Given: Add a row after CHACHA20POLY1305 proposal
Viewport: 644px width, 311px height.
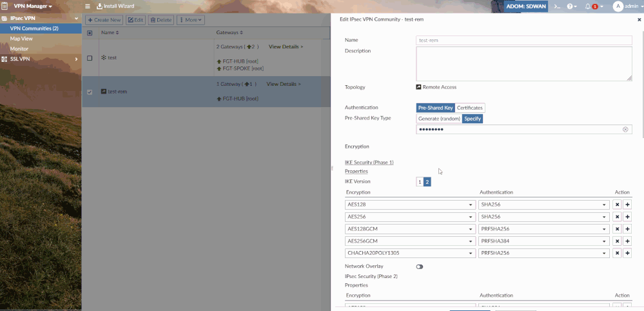Looking at the screenshot, I should click(628, 254).
